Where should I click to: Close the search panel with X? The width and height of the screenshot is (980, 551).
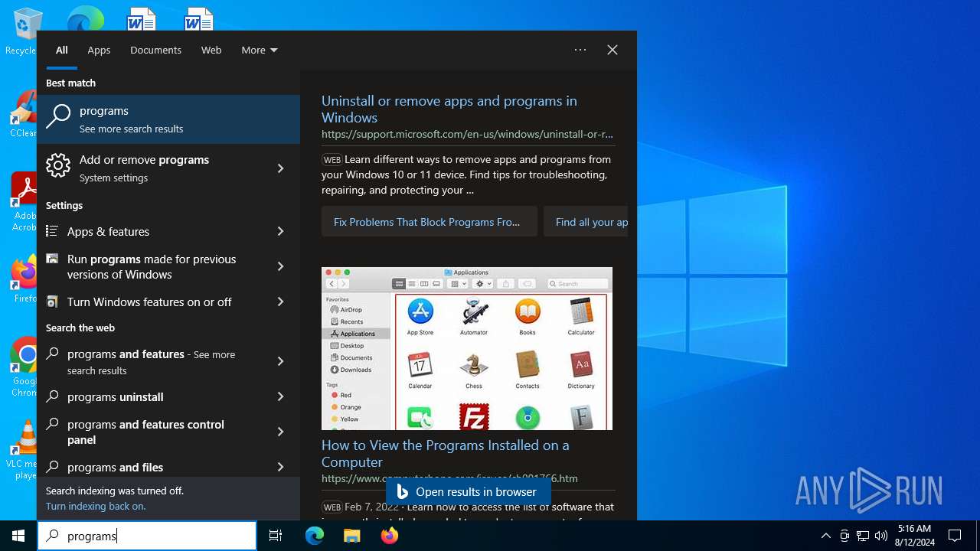[612, 50]
